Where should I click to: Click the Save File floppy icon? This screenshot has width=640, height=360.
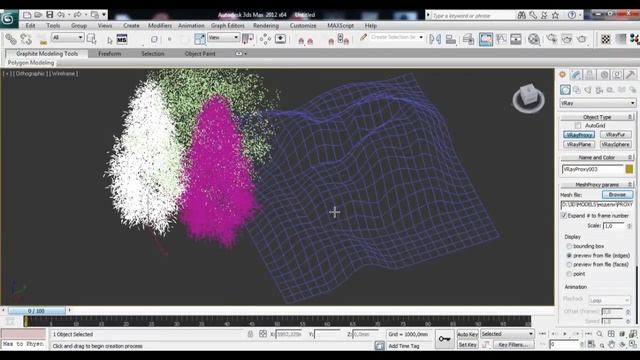[x=49, y=15]
